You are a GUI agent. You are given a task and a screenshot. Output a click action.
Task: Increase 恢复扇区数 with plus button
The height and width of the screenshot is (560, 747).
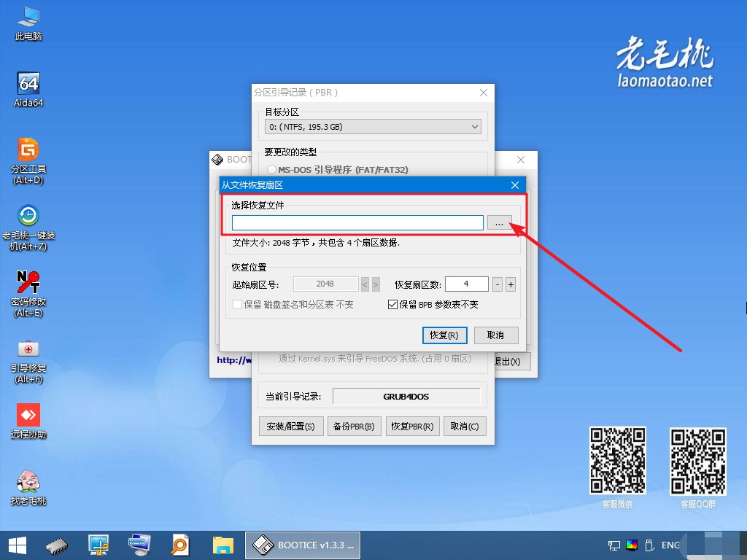pos(510,285)
